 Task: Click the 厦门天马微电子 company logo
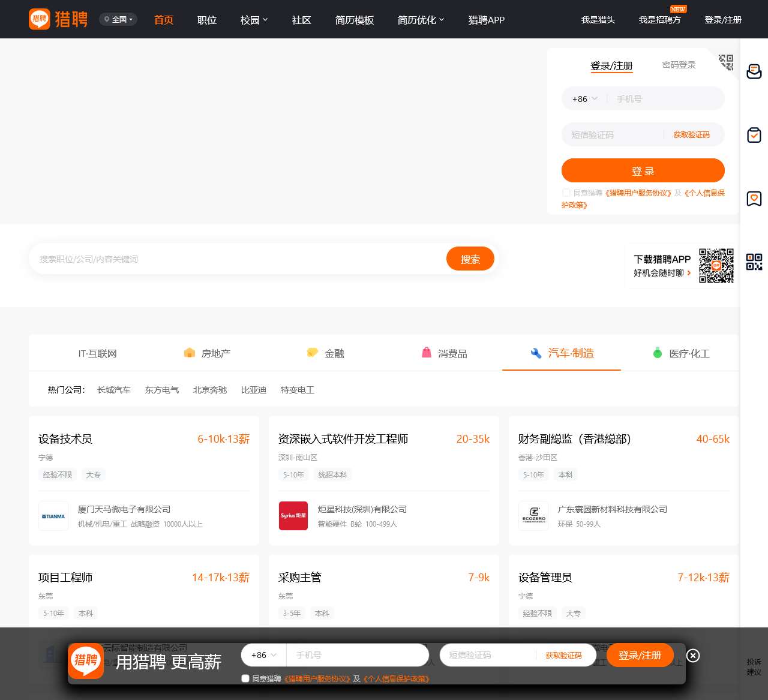click(x=53, y=516)
